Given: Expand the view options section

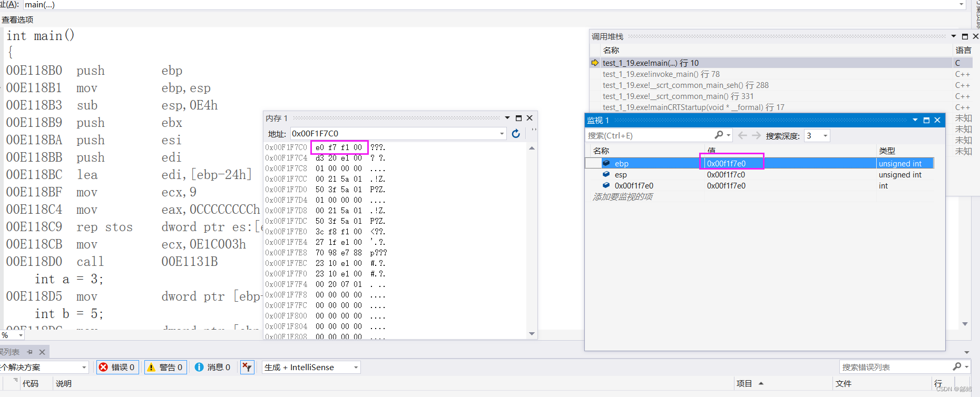Looking at the screenshot, I should [x=17, y=19].
